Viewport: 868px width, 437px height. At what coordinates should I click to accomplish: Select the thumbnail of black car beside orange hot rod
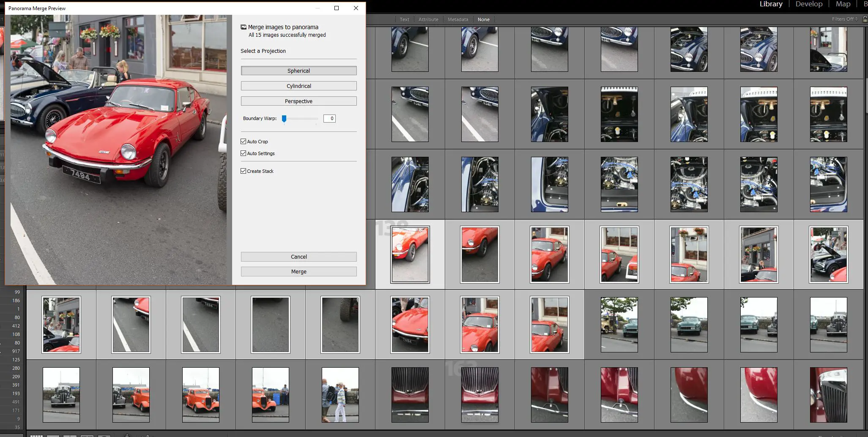[131, 395]
